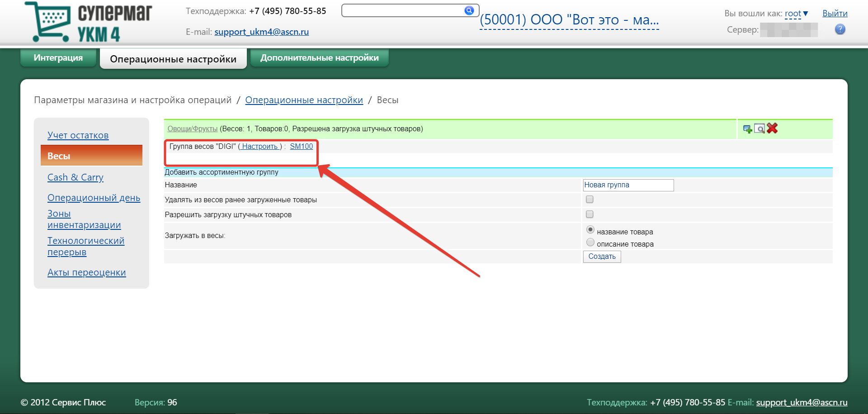
Task: Enable 'Разрешить загрузку штучных товаров' checkbox
Action: coord(590,214)
